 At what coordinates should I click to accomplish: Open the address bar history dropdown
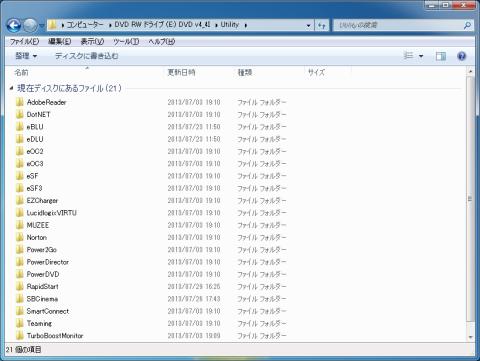(308, 25)
